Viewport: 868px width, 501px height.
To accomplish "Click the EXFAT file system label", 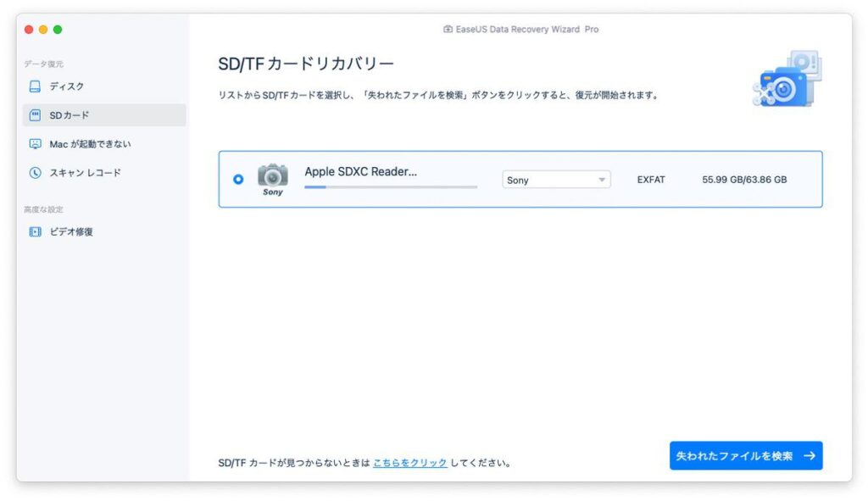I will coord(651,180).
